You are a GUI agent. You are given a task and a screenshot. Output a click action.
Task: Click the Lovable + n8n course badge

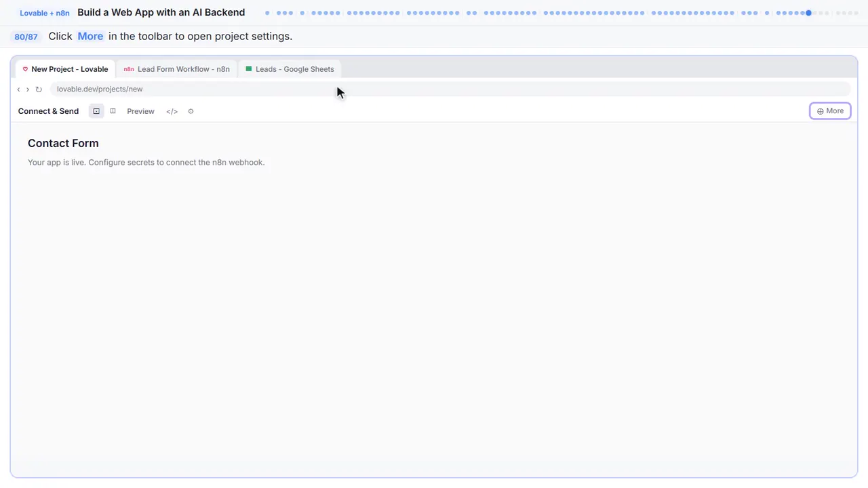click(x=45, y=13)
